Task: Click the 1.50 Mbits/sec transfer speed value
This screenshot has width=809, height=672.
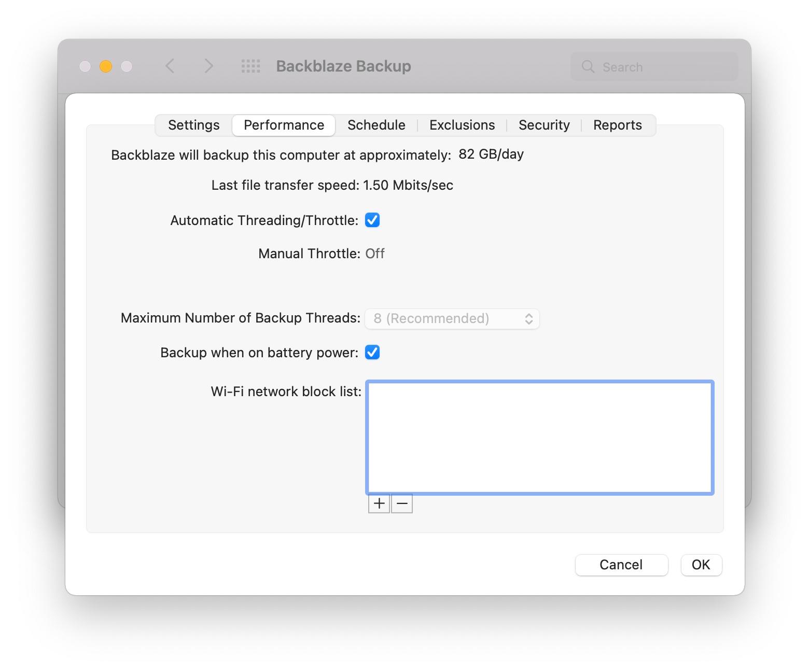Action: click(x=408, y=185)
